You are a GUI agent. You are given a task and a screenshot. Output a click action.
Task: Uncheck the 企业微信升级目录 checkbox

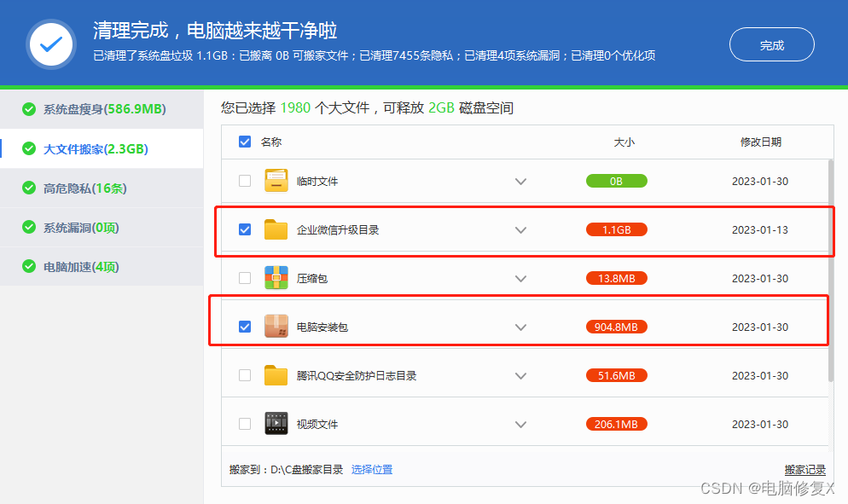pos(245,229)
